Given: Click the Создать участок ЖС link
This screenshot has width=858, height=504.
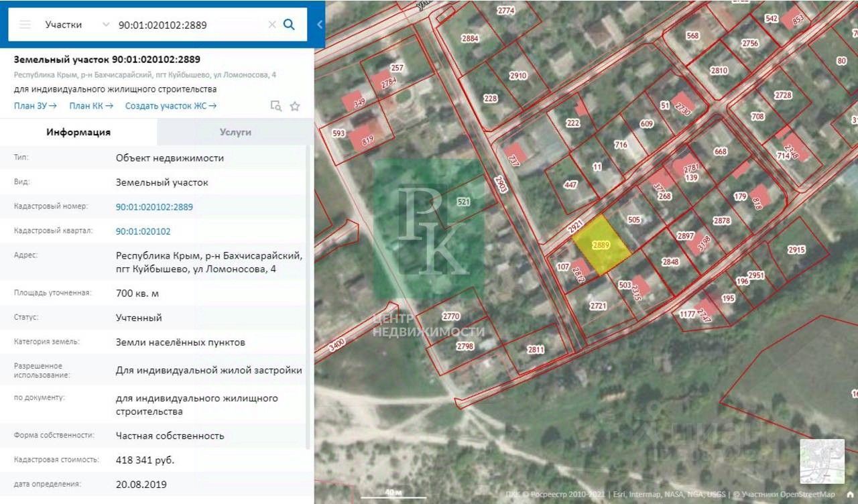Looking at the screenshot, I should (171, 106).
